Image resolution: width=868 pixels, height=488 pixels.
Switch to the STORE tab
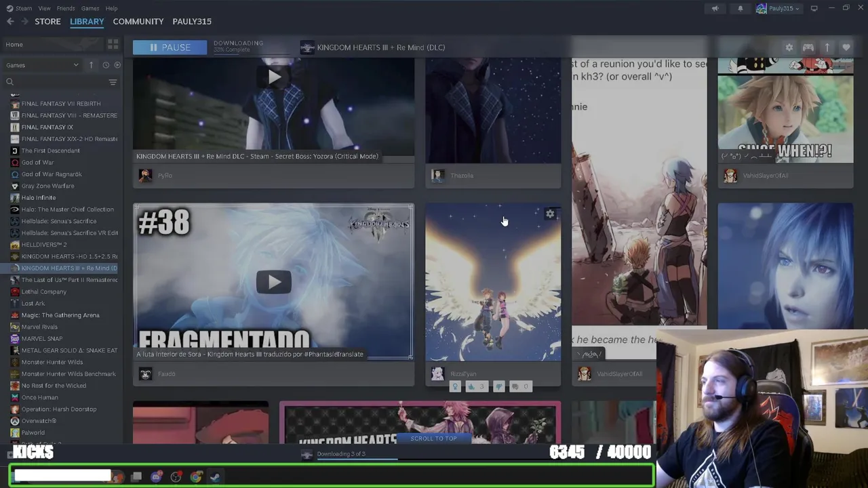tap(47, 22)
